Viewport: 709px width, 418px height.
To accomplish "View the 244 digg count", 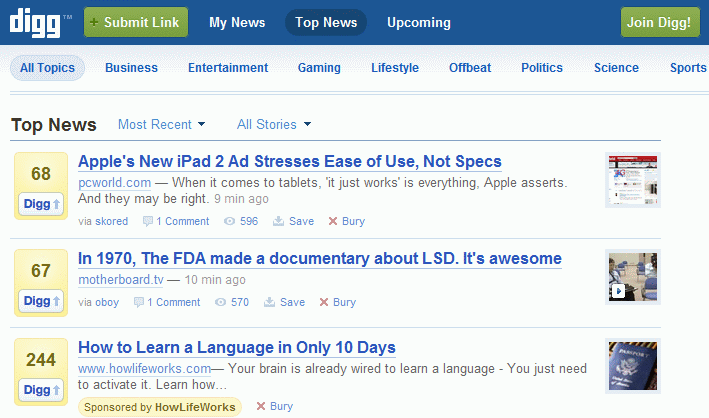I will tap(41, 360).
